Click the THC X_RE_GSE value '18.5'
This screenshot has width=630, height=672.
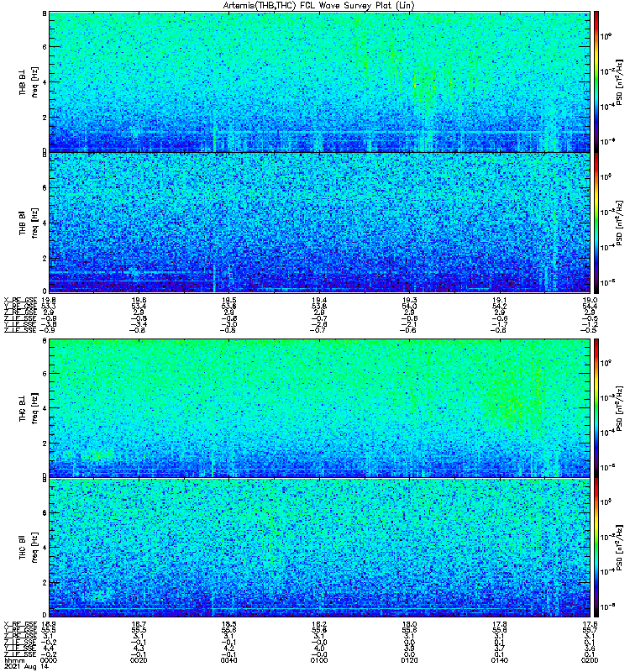click(x=228, y=624)
